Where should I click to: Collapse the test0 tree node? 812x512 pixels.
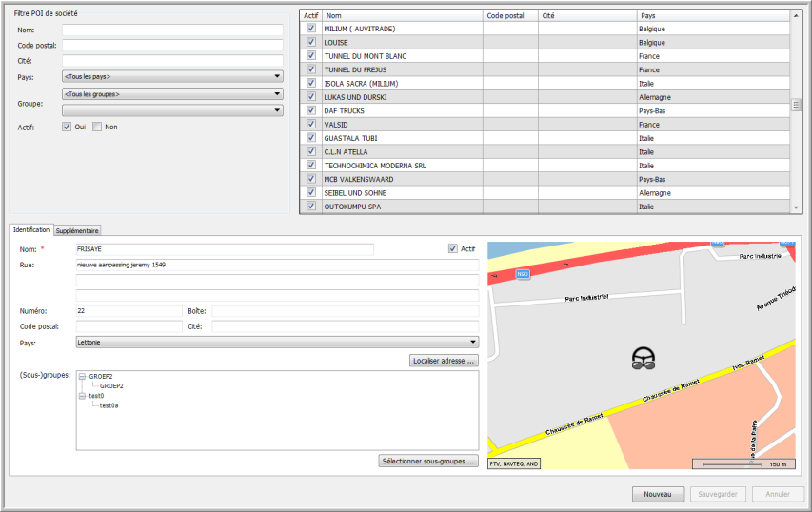click(82, 396)
